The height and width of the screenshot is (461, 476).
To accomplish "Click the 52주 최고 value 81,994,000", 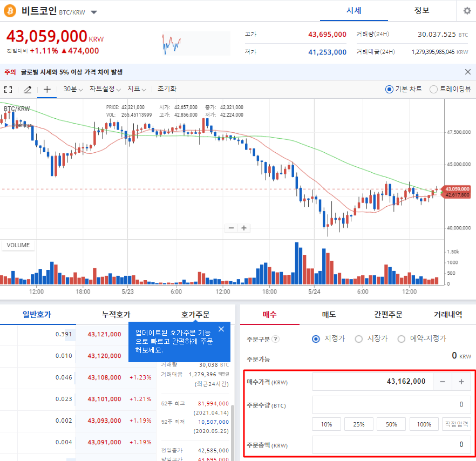I will tap(213, 404).
